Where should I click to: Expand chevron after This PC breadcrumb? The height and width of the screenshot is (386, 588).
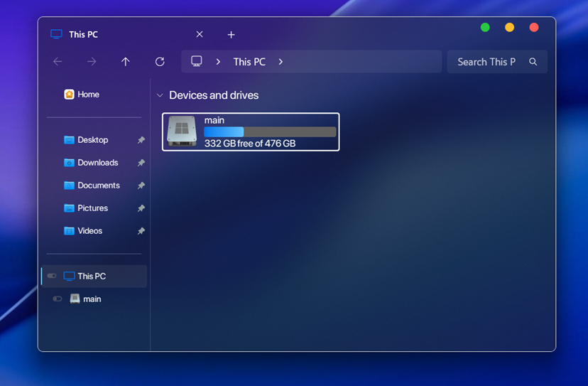click(281, 62)
